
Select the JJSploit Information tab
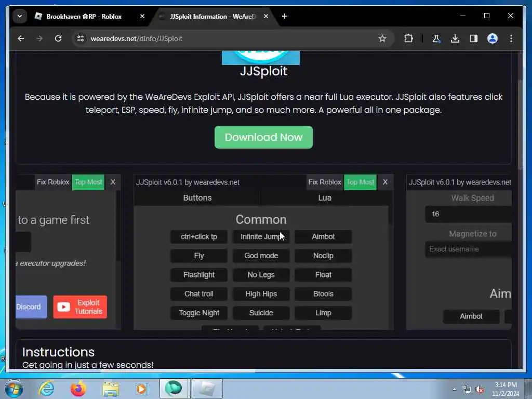click(212, 16)
